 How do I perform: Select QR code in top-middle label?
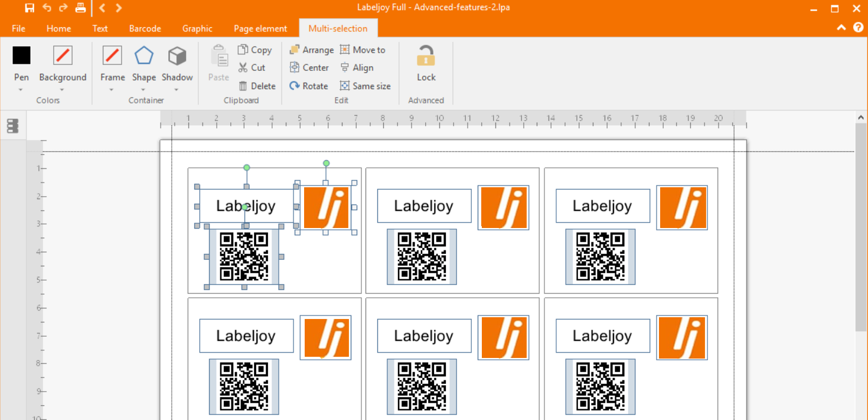(x=422, y=256)
